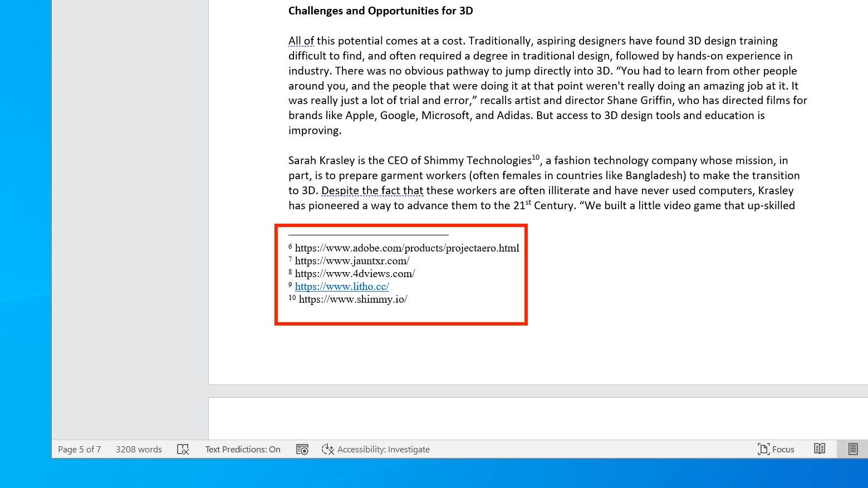The height and width of the screenshot is (488, 868).
Task: Click footnote 6 adobe.com projectaero URL
Action: pos(406,248)
